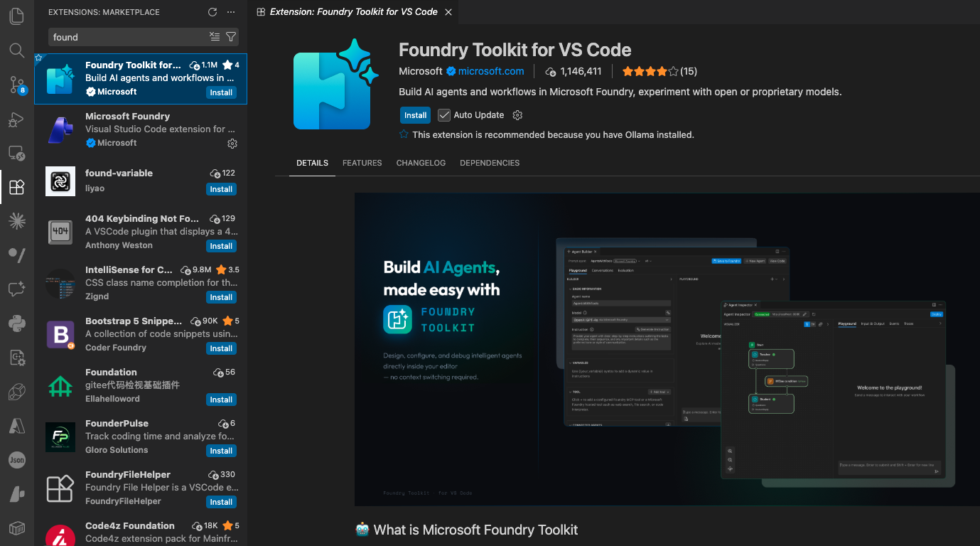Image resolution: width=980 pixels, height=546 pixels.
Task: Click the Microsoft publisher name in header
Action: coord(421,71)
